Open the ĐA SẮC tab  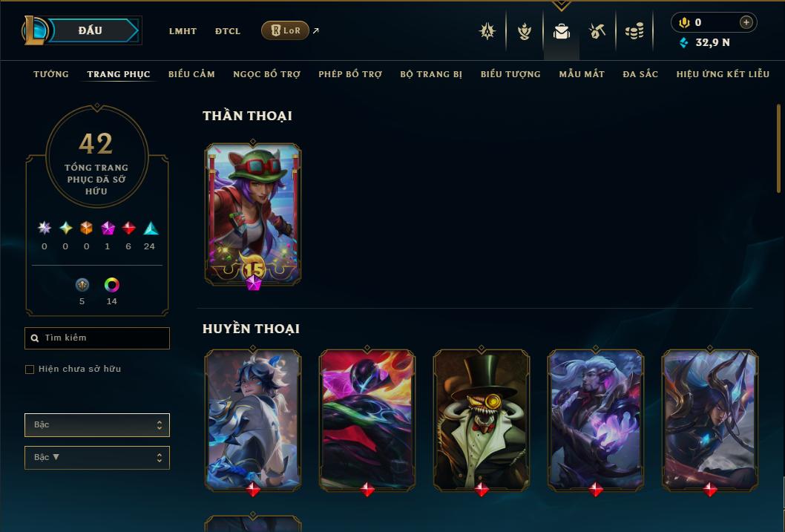click(640, 74)
